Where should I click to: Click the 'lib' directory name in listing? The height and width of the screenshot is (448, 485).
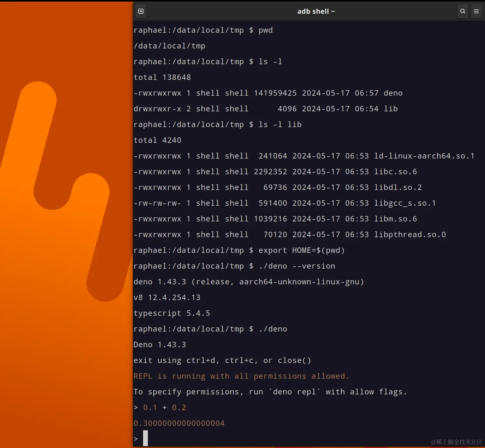391,109
